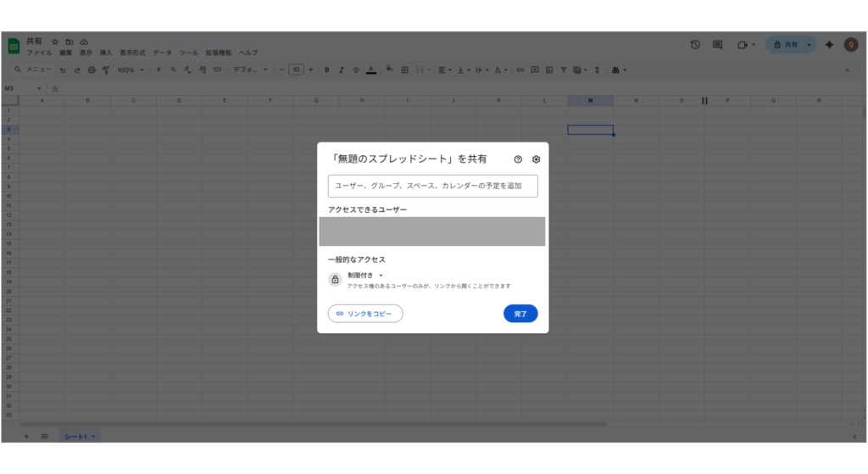The width and height of the screenshot is (868, 474).
Task: Open the name box M3 dropdown arrow
Action: [39, 88]
